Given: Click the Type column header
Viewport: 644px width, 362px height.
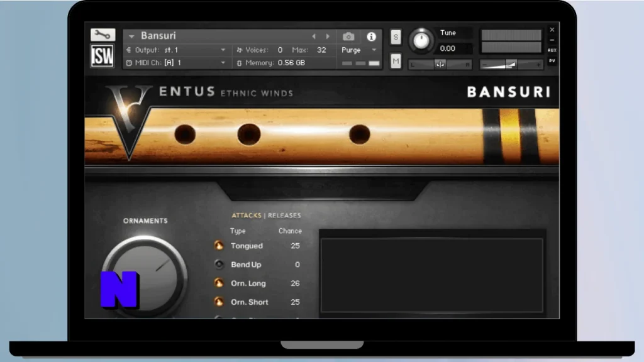Looking at the screenshot, I should [238, 231].
